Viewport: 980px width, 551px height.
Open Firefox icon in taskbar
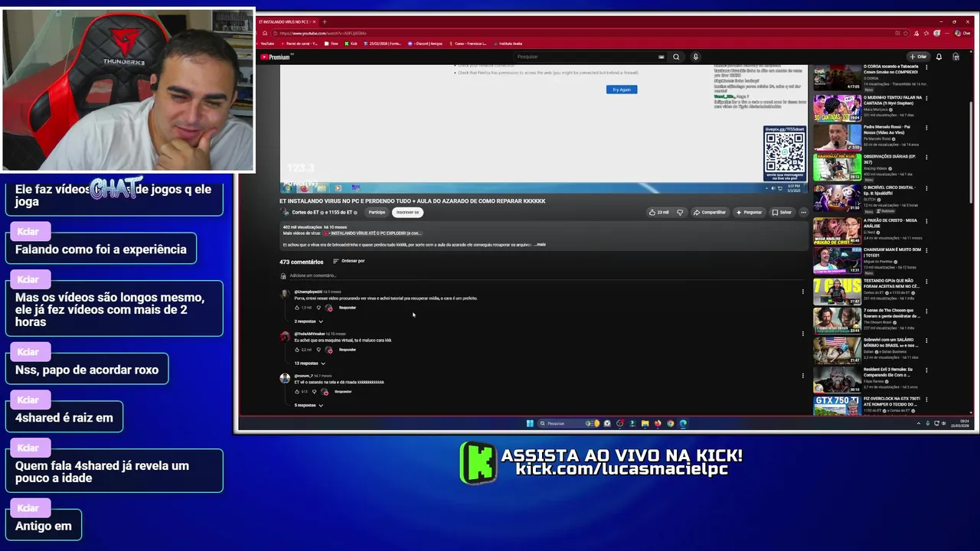(658, 423)
